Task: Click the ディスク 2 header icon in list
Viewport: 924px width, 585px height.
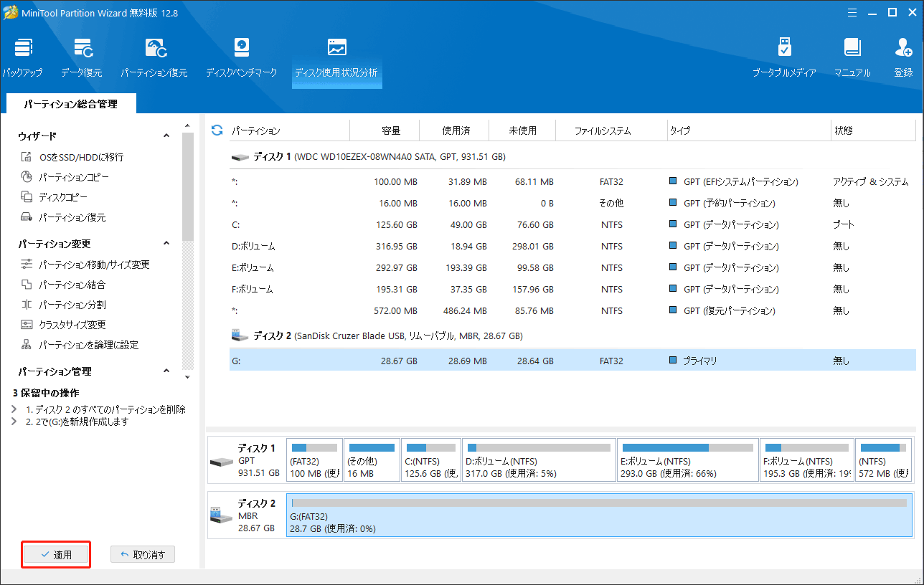Action: pyautogui.click(x=240, y=336)
